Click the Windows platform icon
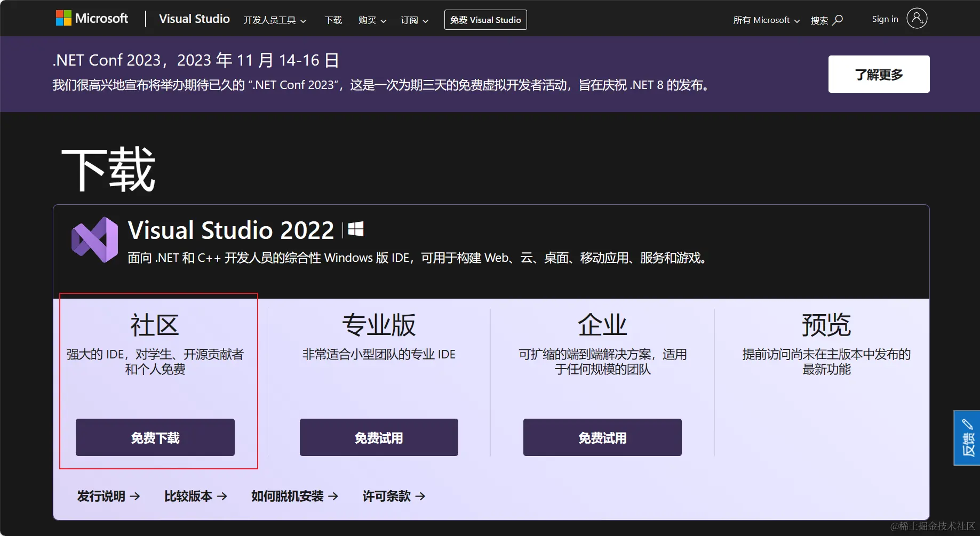 (356, 229)
